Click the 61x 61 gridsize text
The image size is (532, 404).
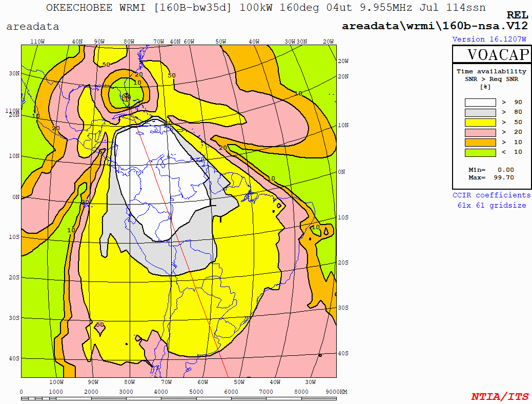[x=492, y=205]
